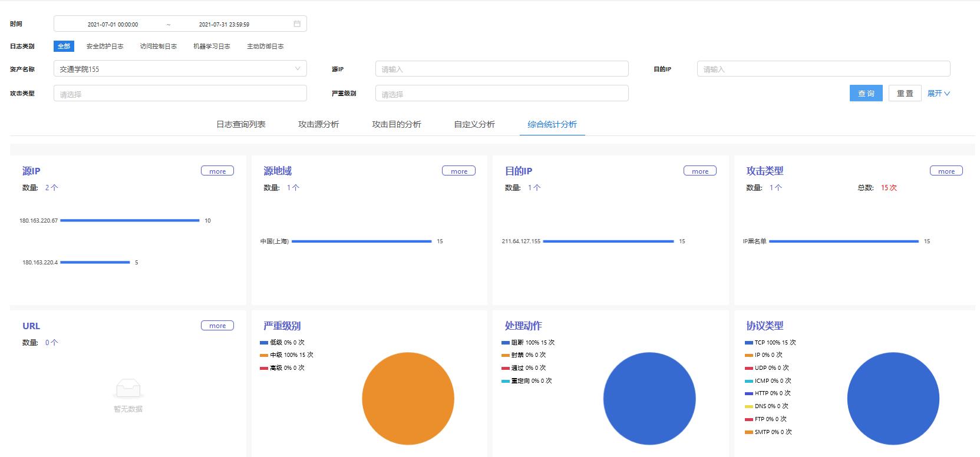The height and width of the screenshot is (457, 980).
Task: Select the 安全防护日志 log category
Action: tap(105, 46)
